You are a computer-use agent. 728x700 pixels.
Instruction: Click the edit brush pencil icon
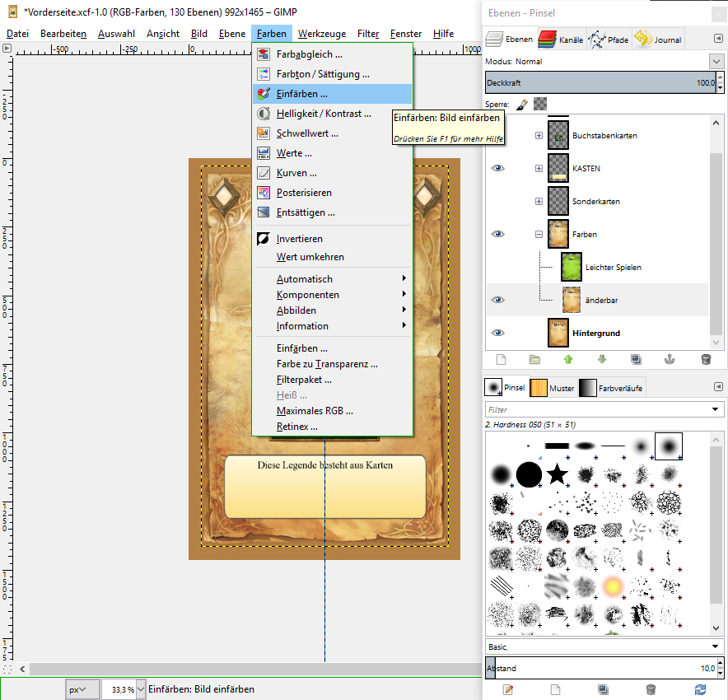pos(508,688)
